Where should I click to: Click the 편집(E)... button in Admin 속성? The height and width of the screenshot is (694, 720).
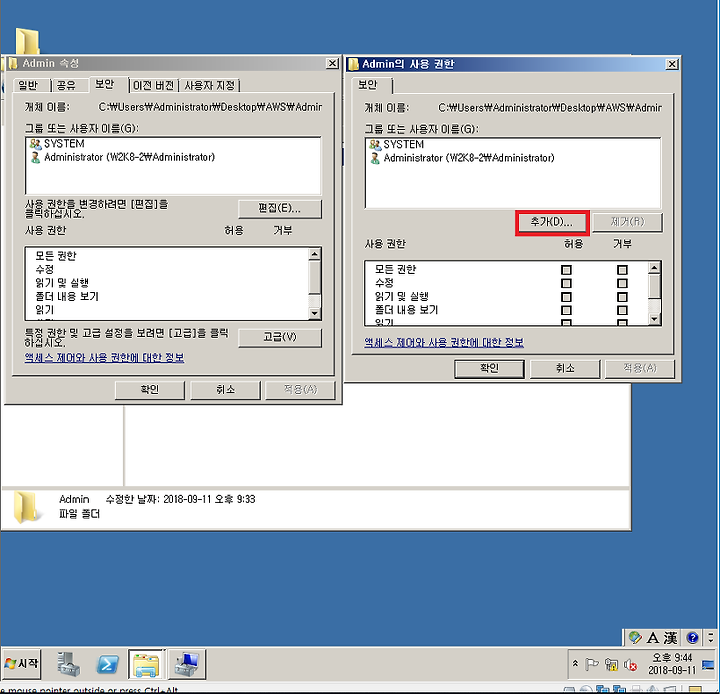click(x=280, y=209)
